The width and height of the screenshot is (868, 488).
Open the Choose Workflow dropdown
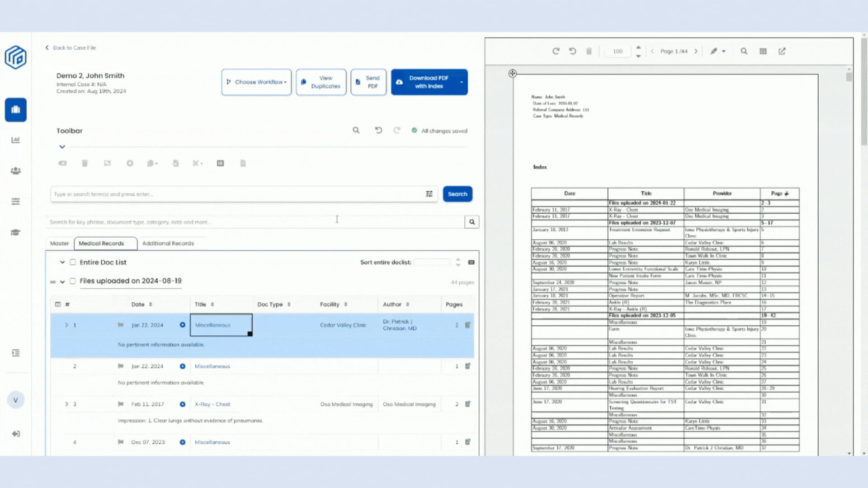[256, 82]
